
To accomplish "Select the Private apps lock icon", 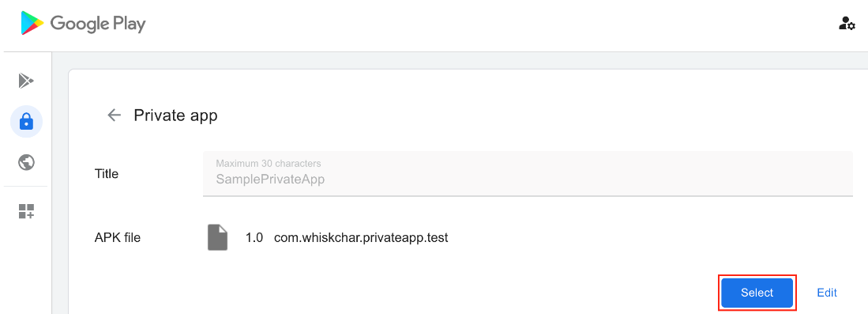I will [26, 121].
